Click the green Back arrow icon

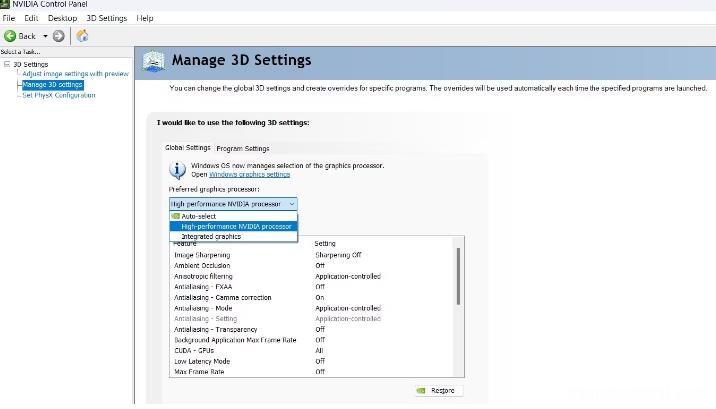coord(10,36)
